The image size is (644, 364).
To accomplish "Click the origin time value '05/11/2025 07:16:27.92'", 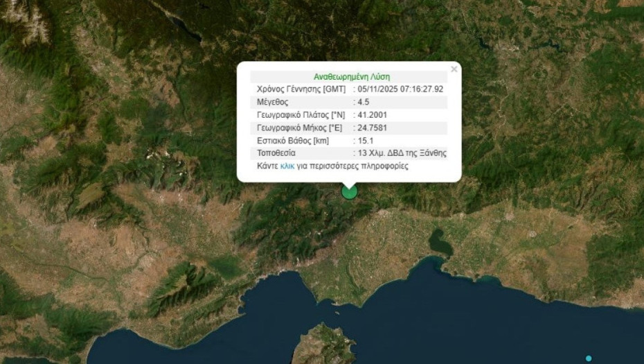I will point(400,89).
